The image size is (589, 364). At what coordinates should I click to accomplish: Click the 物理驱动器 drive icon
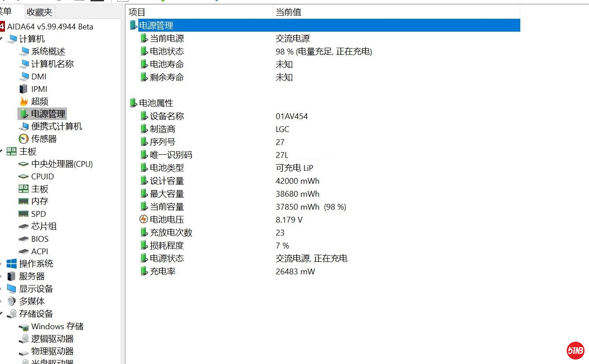[24, 352]
